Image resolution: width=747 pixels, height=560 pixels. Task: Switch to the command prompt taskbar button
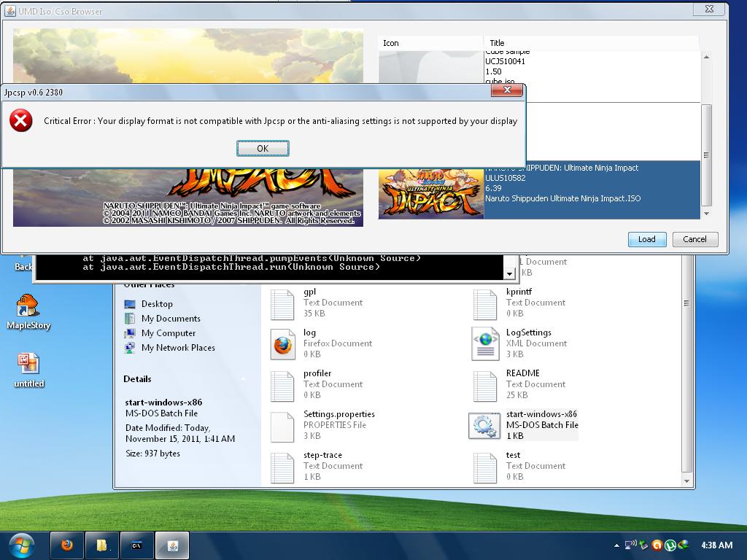136,545
